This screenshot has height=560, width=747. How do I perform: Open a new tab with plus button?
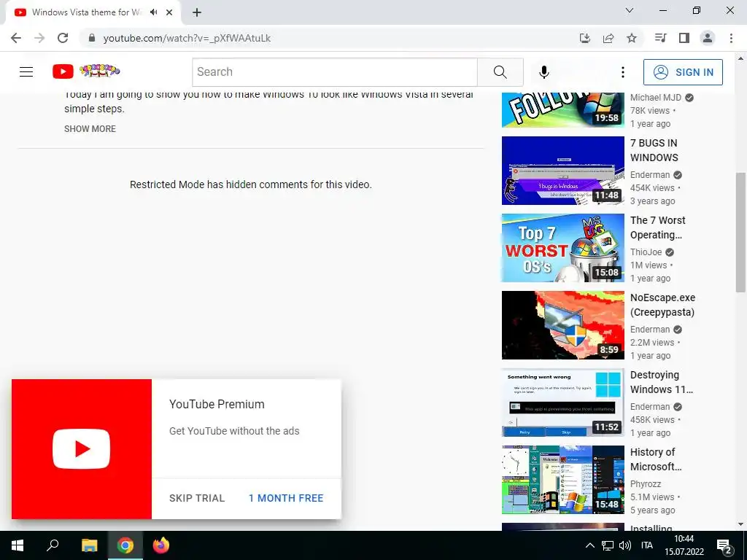[197, 12]
